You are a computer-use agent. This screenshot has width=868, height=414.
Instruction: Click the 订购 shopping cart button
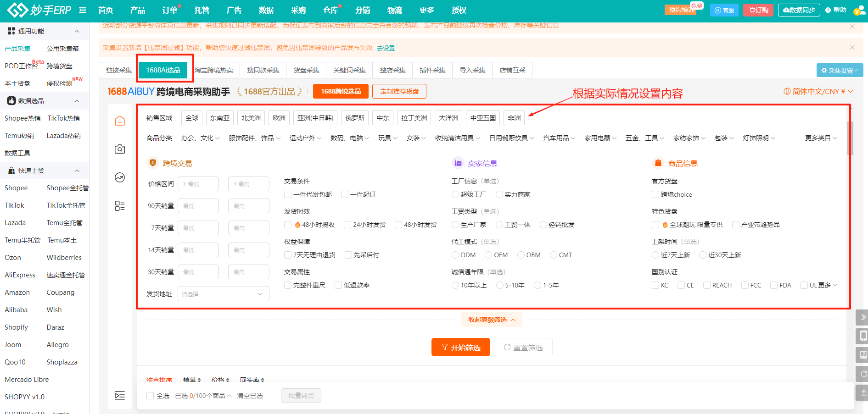coord(758,10)
